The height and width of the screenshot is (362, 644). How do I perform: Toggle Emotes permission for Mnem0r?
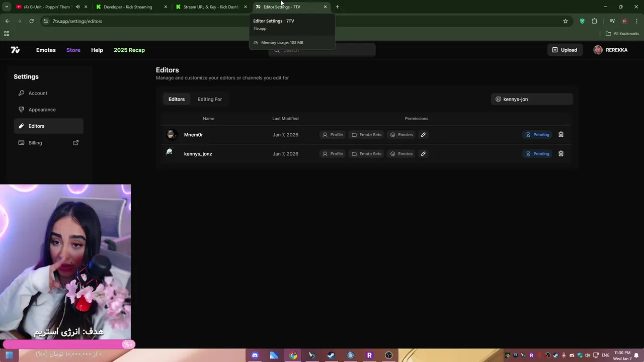[x=401, y=135]
